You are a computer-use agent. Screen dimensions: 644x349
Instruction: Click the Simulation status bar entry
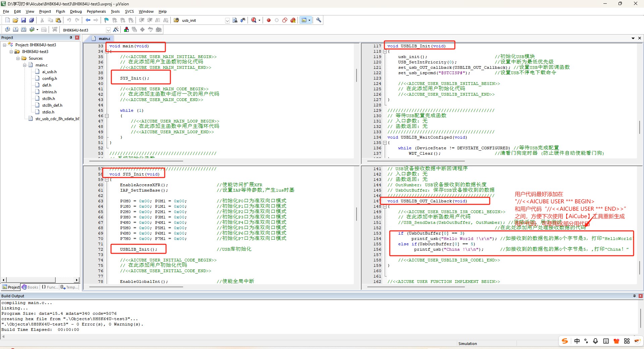468,344
